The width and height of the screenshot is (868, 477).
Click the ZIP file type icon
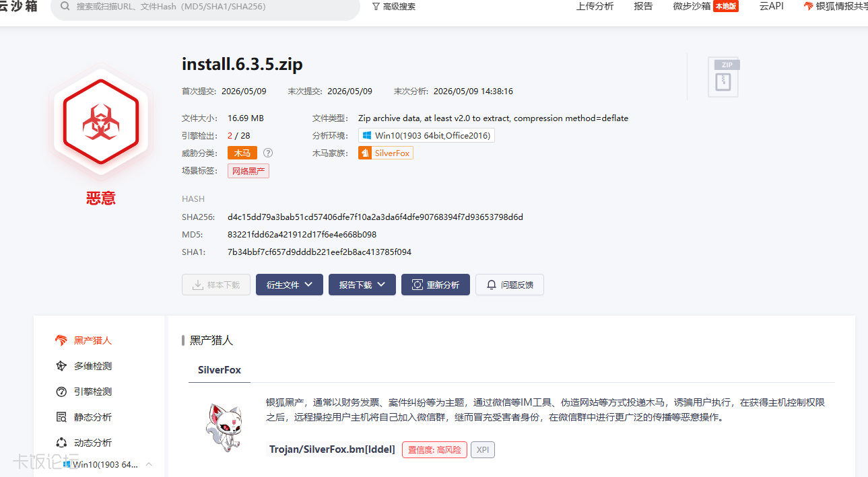723,77
